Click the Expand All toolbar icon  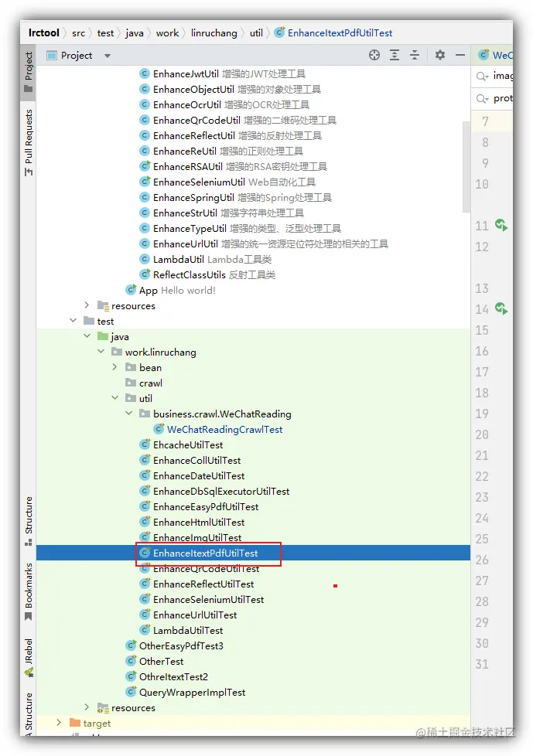(395, 55)
